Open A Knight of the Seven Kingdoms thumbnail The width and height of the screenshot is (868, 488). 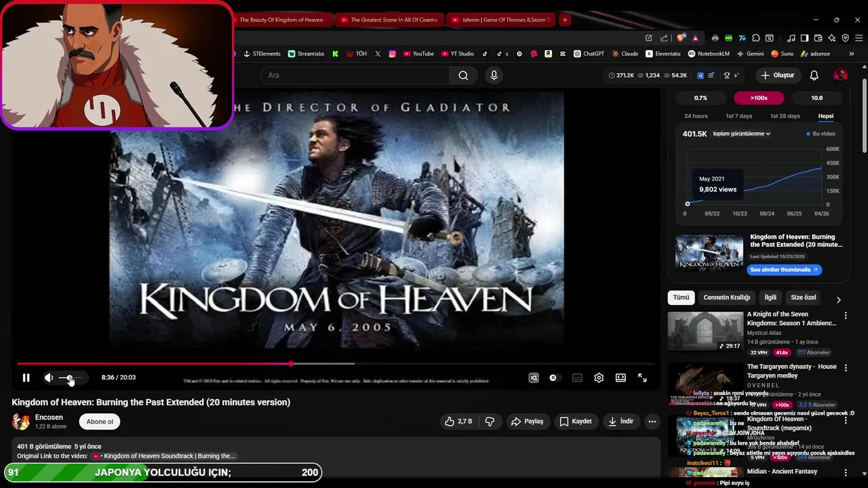(x=705, y=331)
